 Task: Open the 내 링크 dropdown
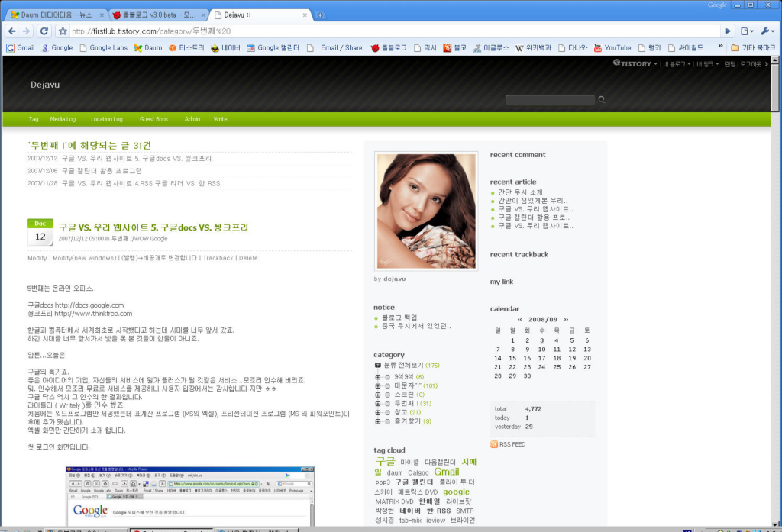(708, 64)
